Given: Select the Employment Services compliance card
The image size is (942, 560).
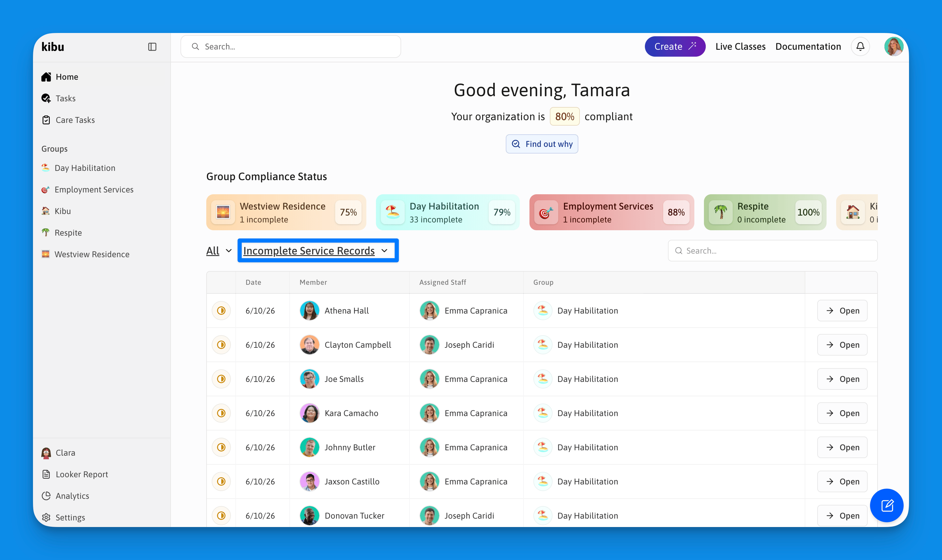Looking at the screenshot, I should [611, 212].
